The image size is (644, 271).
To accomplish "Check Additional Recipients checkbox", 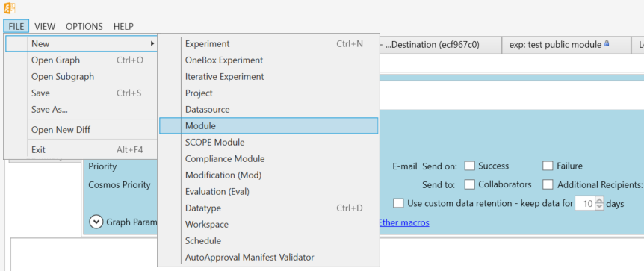I will [x=548, y=184].
